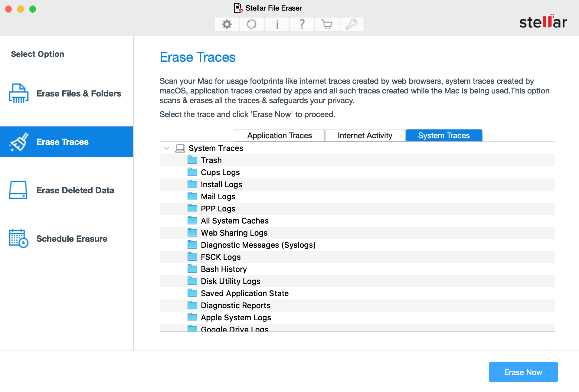Select the Trash row
Viewport: 579px width, 392px height.
point(357,160)
